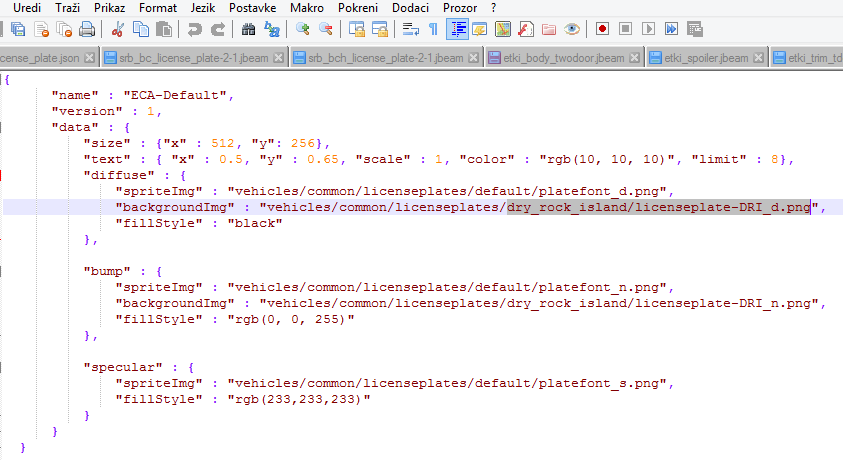Open the Jezik menu
843x460 pixels.
(x=203, y=8)
